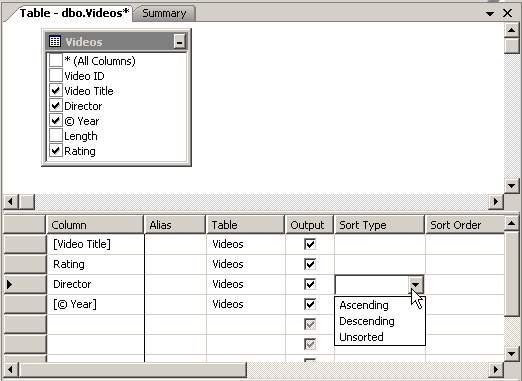Click grid pane horizontal scroll left arrow
522x381 pixels.
click(x=11, y=369)
